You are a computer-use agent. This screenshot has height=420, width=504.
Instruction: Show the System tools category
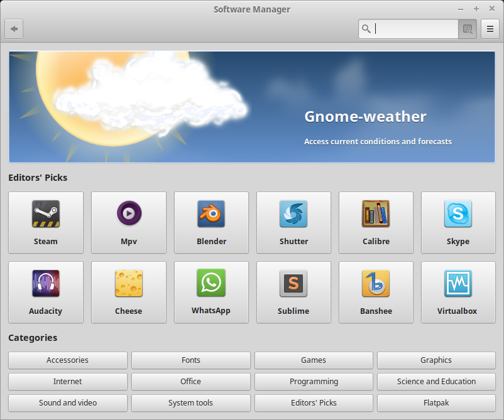click(x=191, y=403)
